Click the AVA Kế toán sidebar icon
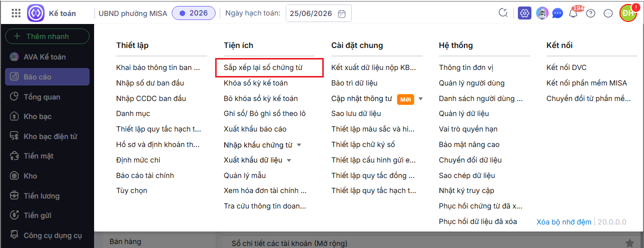The height and width of the screenshot is (248, 644). pyautogui.click(x=15, y=57)
